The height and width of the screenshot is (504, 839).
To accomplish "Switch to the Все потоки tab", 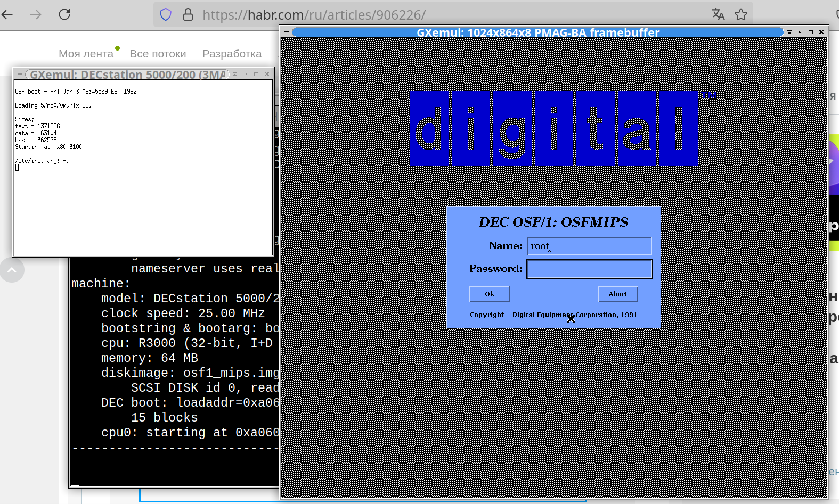I will [158, 54].
